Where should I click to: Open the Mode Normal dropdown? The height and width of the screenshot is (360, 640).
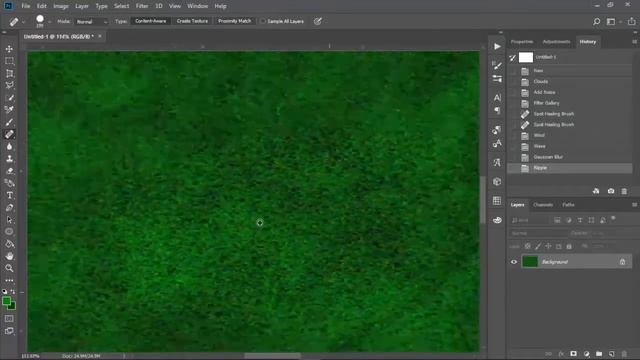coord(91,21)
